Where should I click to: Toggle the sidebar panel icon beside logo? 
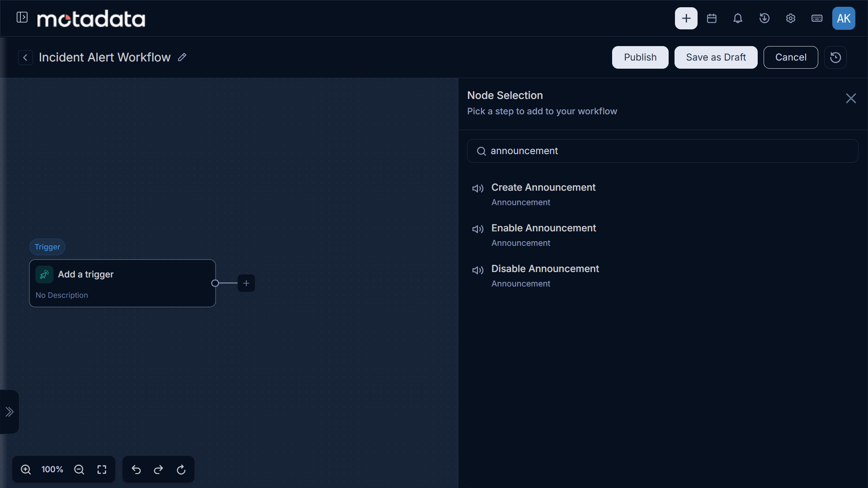[22, 18]
